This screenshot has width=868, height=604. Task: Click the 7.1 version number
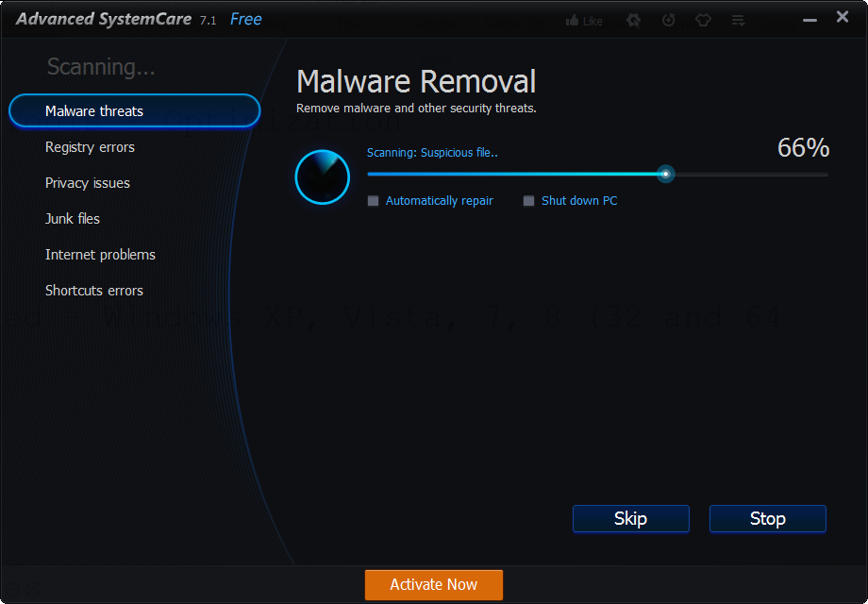[209, 21]
